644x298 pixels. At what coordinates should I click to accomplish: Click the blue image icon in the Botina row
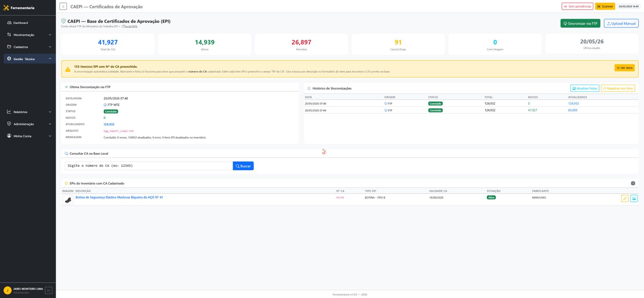(x=634, y=198)
